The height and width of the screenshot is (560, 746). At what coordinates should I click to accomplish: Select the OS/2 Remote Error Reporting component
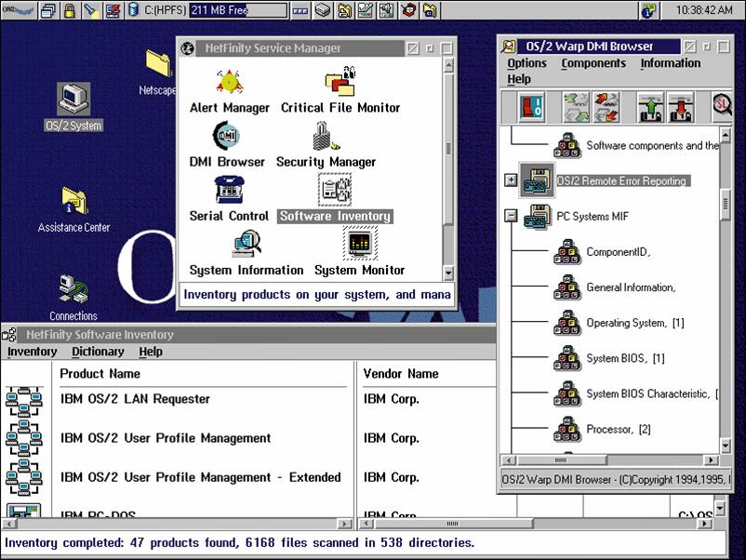tap(621, 180)
